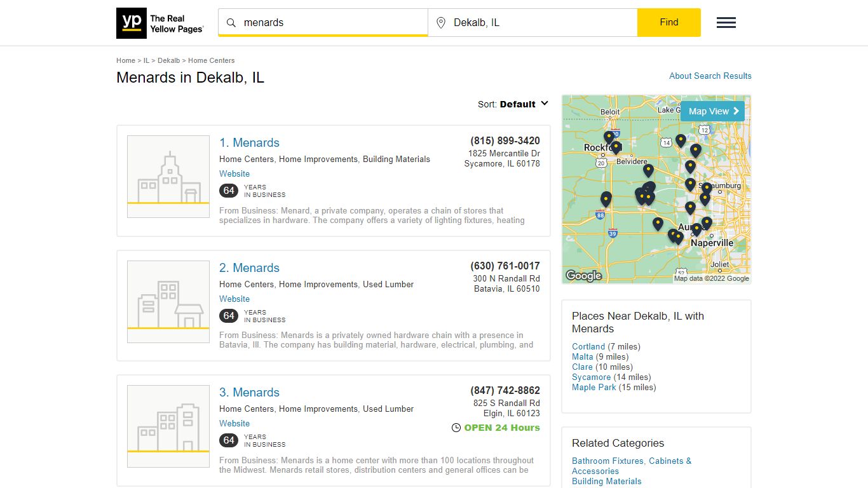Viewport: 868px width, 488px height.
Task: Click the Map View button
Action: pyautogui.click(x=713, y=111)
